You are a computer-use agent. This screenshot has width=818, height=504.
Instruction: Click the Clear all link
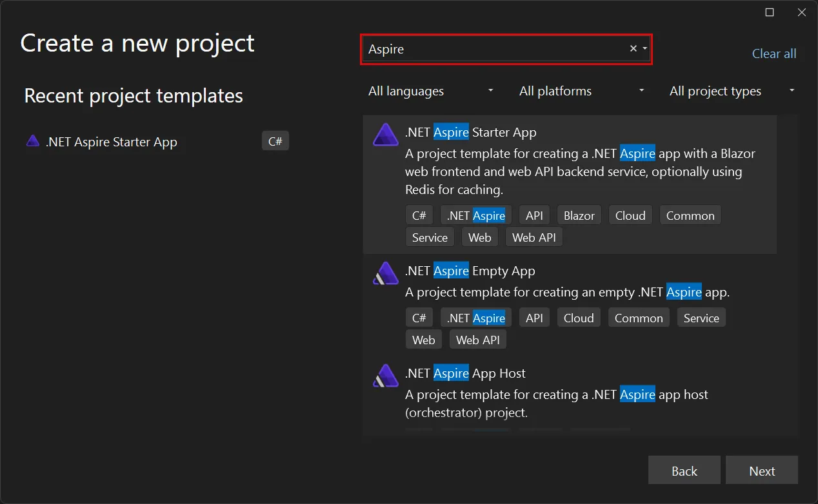(x=773, y=53)
